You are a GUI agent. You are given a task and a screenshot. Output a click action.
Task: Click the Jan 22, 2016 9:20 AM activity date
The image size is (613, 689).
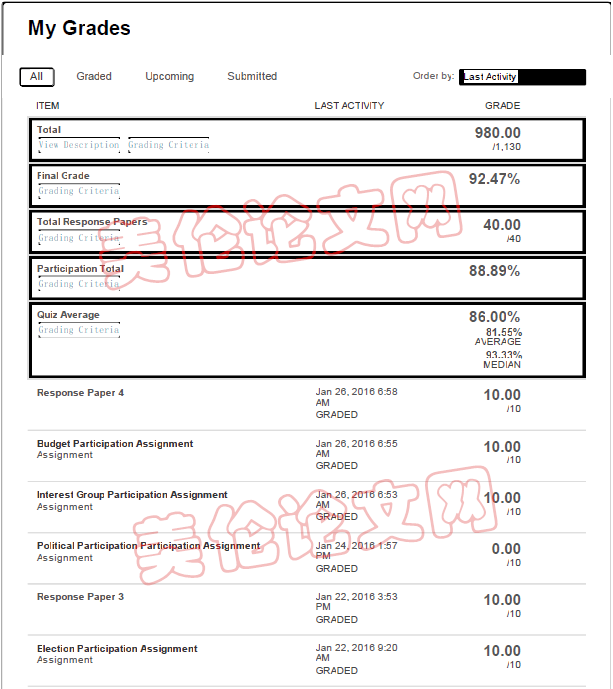[356, 653]
